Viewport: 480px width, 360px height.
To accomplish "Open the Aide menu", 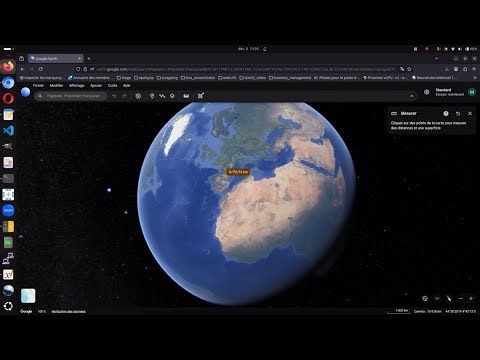I will coord(127,86).
